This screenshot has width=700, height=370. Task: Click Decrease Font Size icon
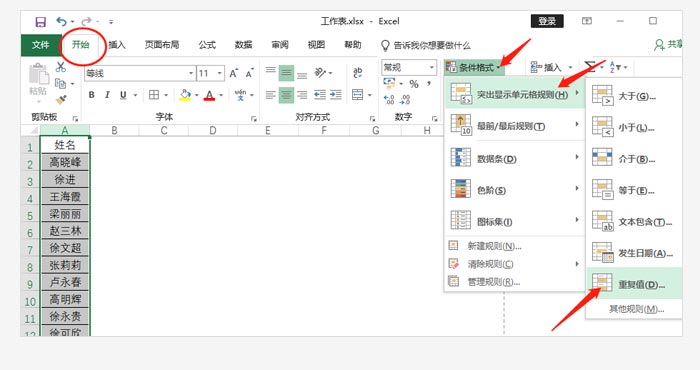click(250, 73)
